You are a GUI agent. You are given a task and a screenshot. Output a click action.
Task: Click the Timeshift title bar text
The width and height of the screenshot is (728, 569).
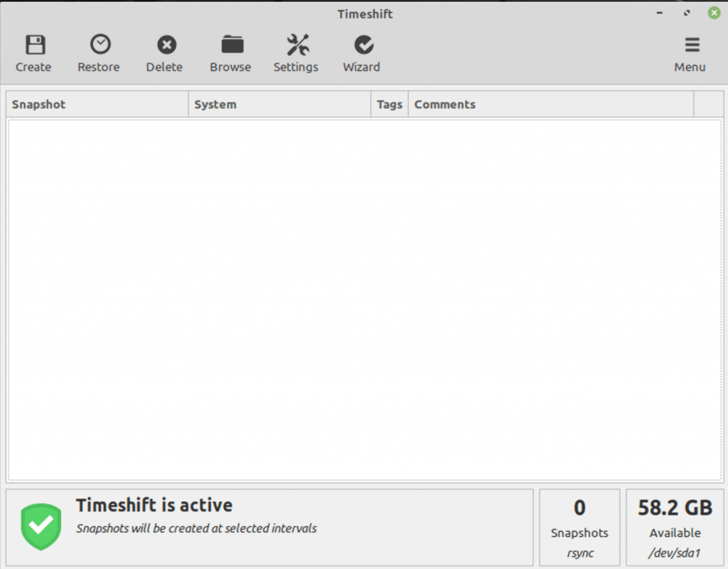click(x=365, y=13)
